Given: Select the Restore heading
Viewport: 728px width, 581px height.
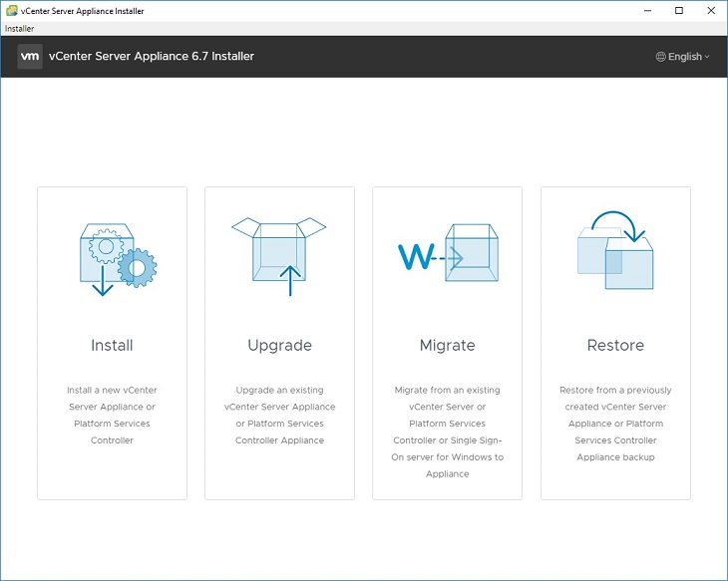Looking at the screenshot, I should [x=615, y=345].
